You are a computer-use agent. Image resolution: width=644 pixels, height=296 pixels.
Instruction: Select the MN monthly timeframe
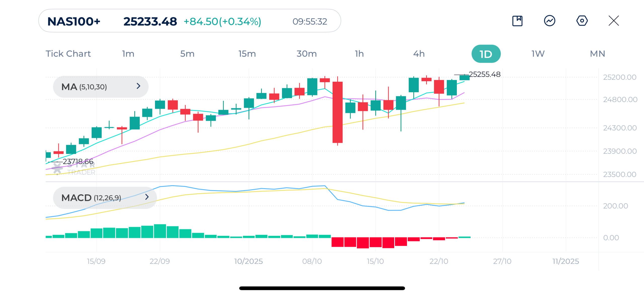(x=597, y=54)
